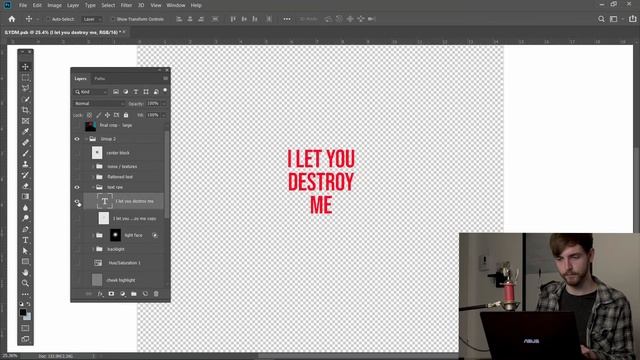
Task: Show the backlight group
Action: (x=77, y=249)
